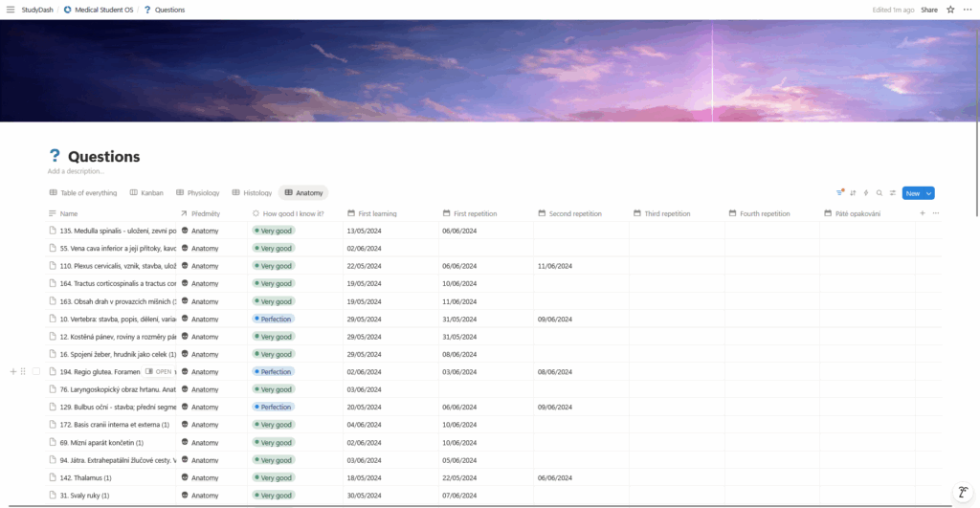Switch to the Physiology view tab
This screenshot has height=508, width=980.
click(198, 192)
